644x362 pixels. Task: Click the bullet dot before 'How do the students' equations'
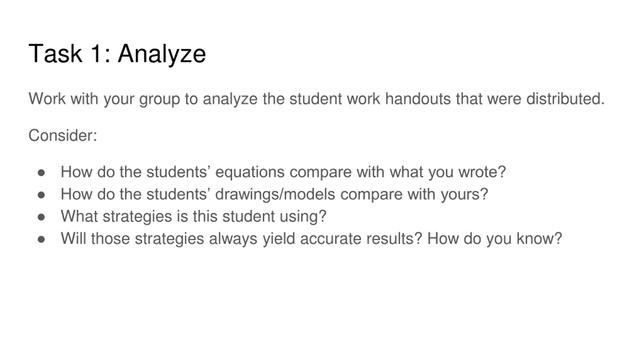point(41,173)
